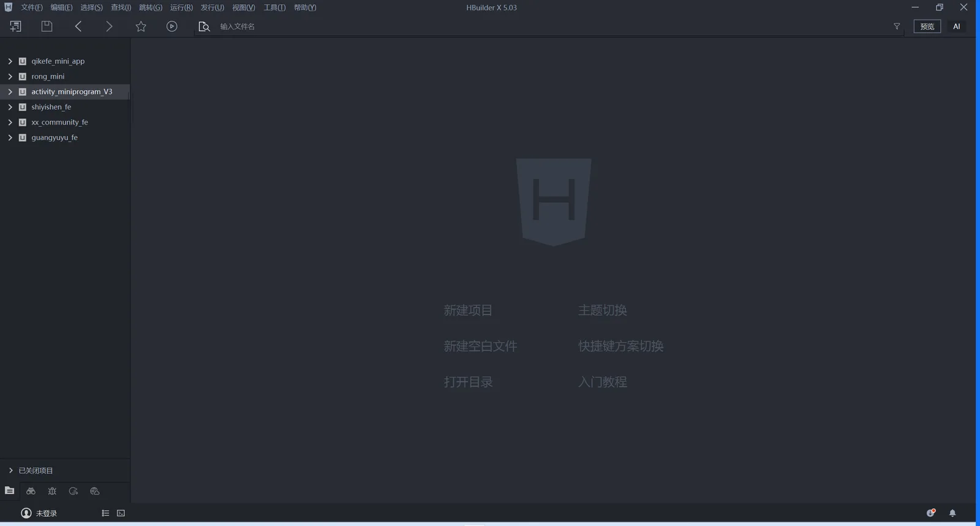The image size is (980, 526).
Task: Open the 运行(R) menu
Action: click(181, 7)
